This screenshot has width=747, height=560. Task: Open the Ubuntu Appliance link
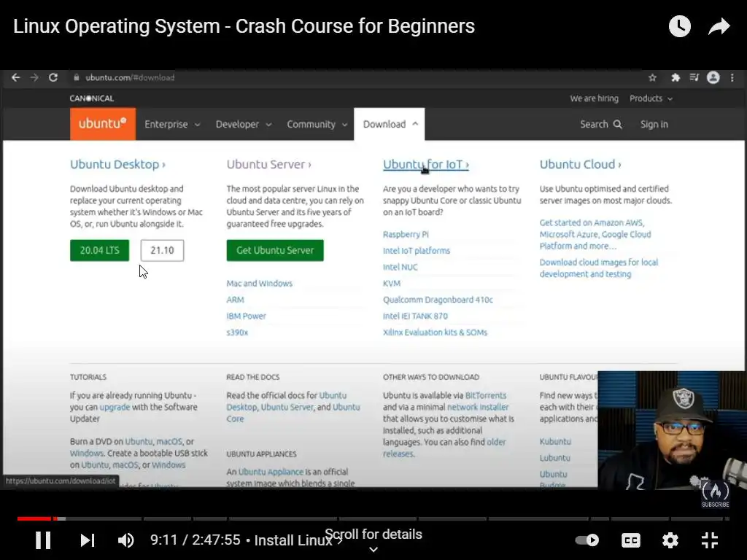(271, 472)
